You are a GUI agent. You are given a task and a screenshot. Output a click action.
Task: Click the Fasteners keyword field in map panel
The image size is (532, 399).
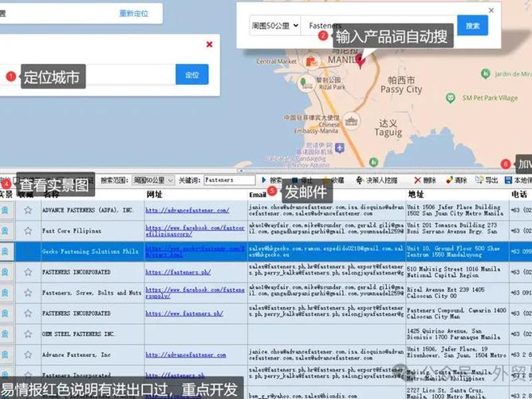click(x=379, y=25)
